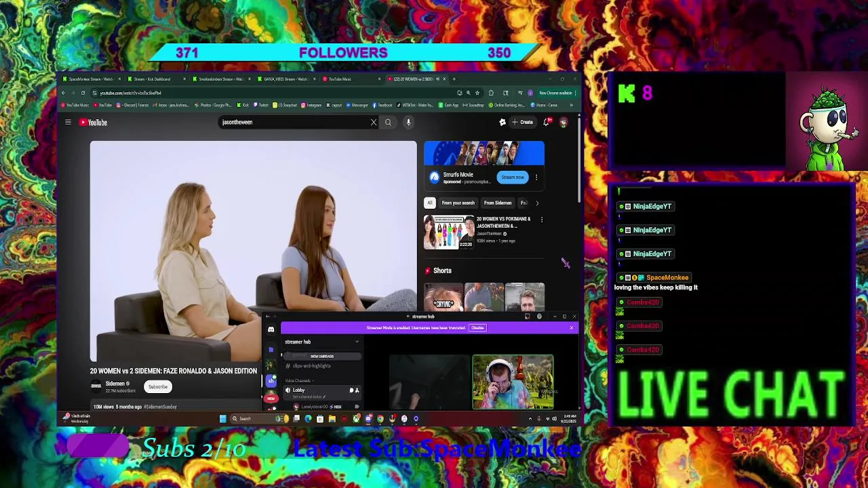Open the Sidemen channel avatar

point(96,386)
